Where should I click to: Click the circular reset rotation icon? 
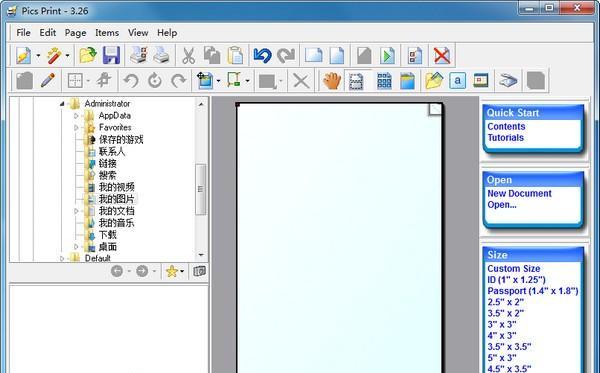[x=155, y=81]
